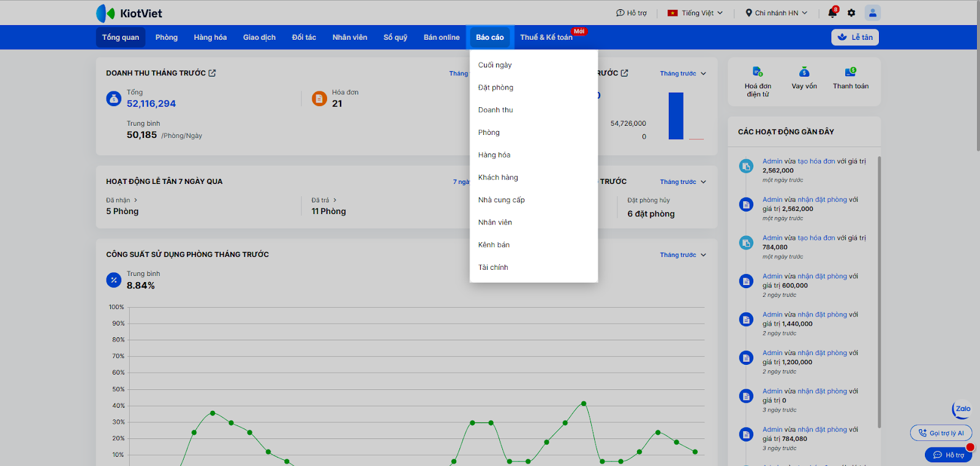Screen dimensions: 980x466
Task: Select Cuối ngày report menu item
Action: 533,65
